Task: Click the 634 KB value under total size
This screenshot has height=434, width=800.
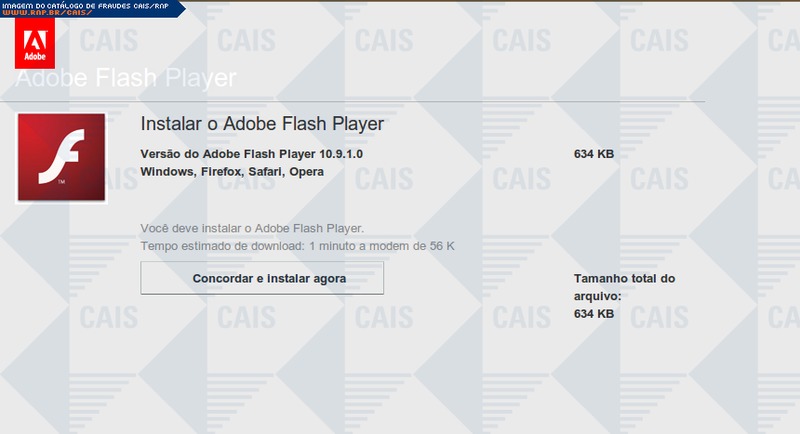Action: pyautogui.click(x=594, y=314)
